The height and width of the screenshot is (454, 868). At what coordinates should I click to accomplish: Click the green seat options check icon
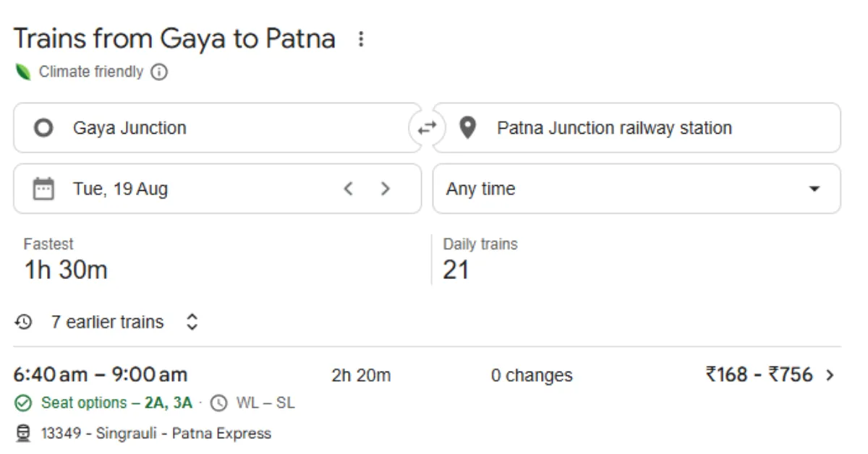coord(23,403)
